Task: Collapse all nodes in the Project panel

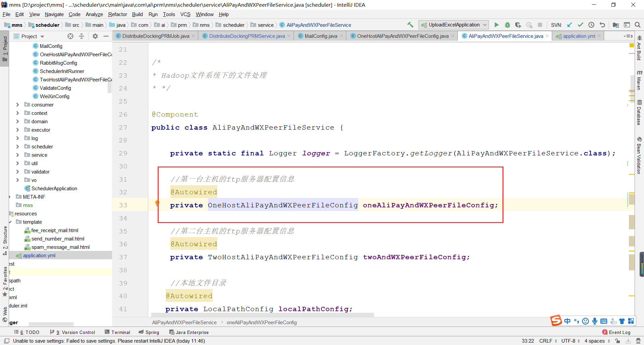Action: coord(82,36)
